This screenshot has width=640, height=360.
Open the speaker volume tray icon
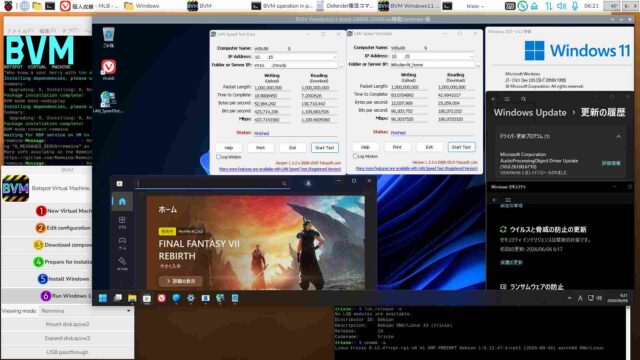(562, 6)
